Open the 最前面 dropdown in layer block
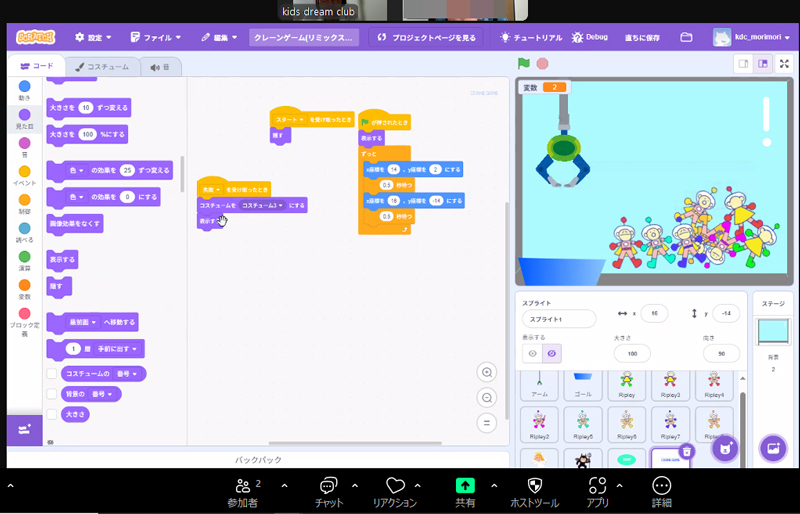Screen dimensions: 800x514 point(83,322)
